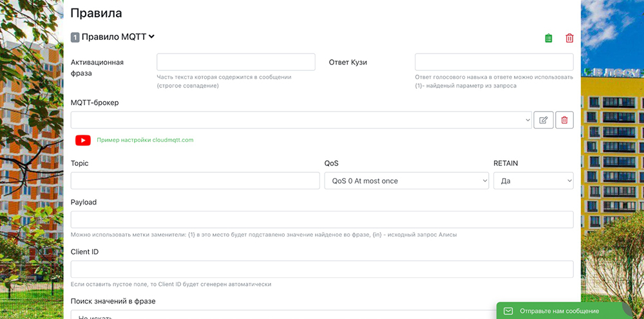Open the QoS level dropdown

coord(406,181)
